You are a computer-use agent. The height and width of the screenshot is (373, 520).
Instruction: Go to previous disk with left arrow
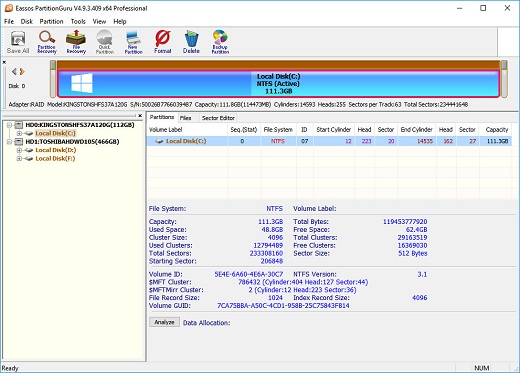point(14,71)
